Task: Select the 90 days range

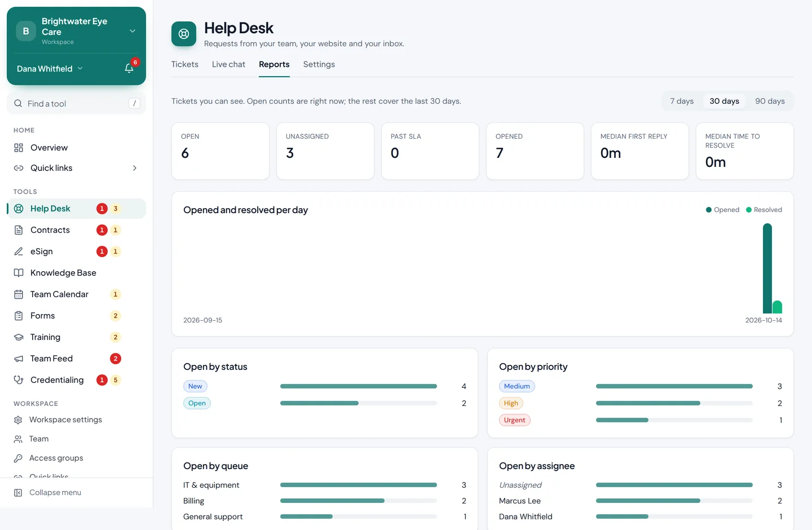Action: [x=770, y=101]
